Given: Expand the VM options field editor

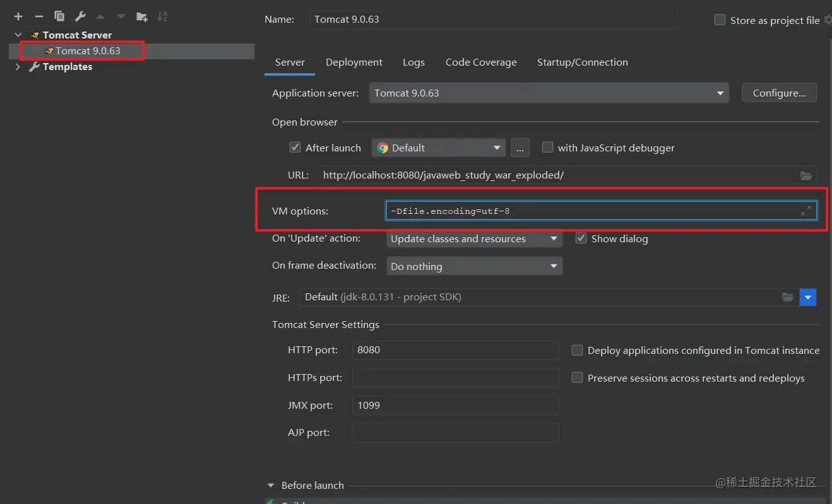Looking at the screenshot, I should (x=806, y=211).
